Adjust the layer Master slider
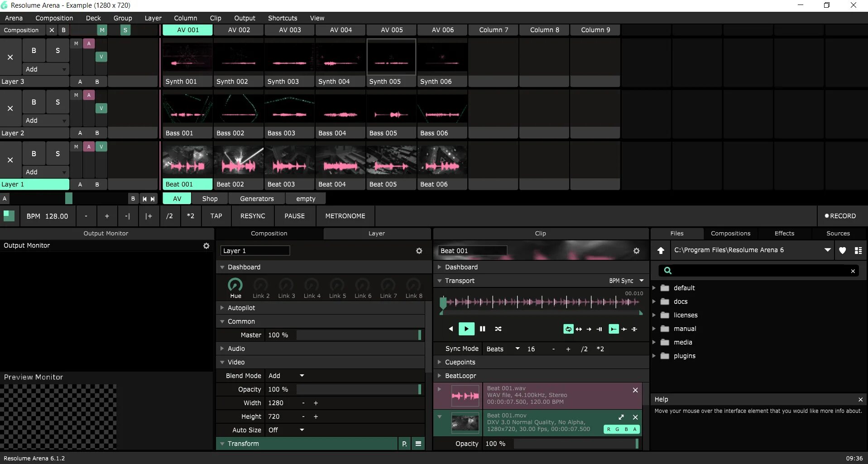Image resolution: width=868 pixels, height=464 pixels. [x=359, y=335]
